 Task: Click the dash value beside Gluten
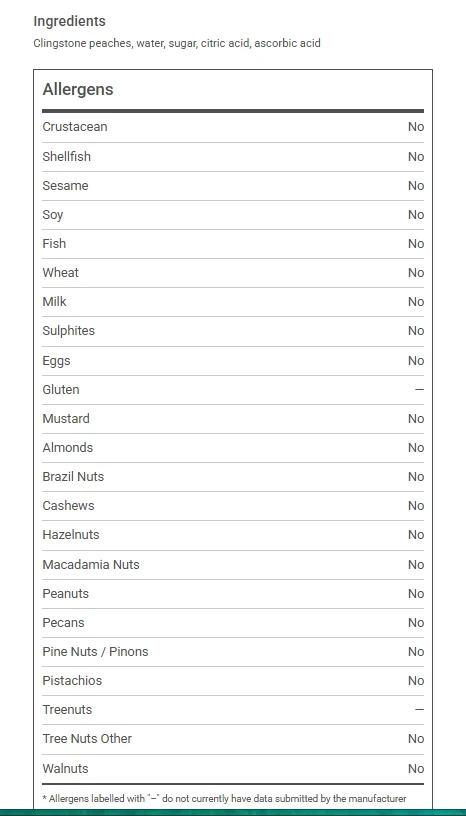pyautogui.click(x=419, y=390)
